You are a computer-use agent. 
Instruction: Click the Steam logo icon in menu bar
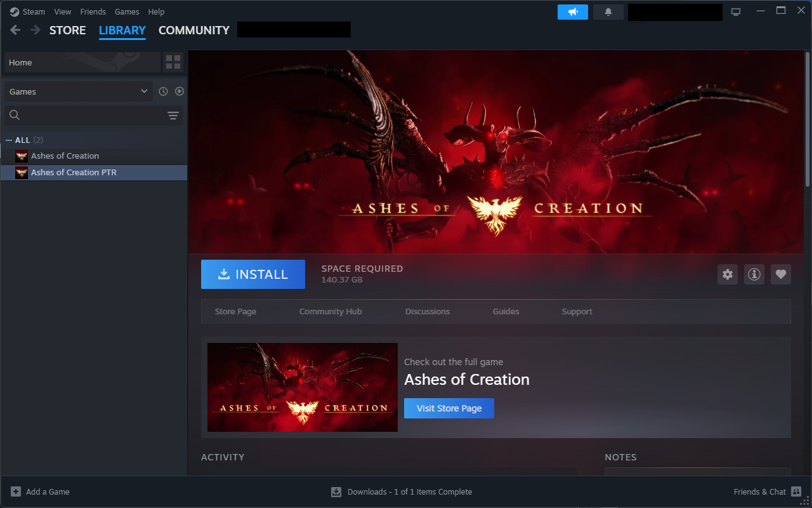15,11
